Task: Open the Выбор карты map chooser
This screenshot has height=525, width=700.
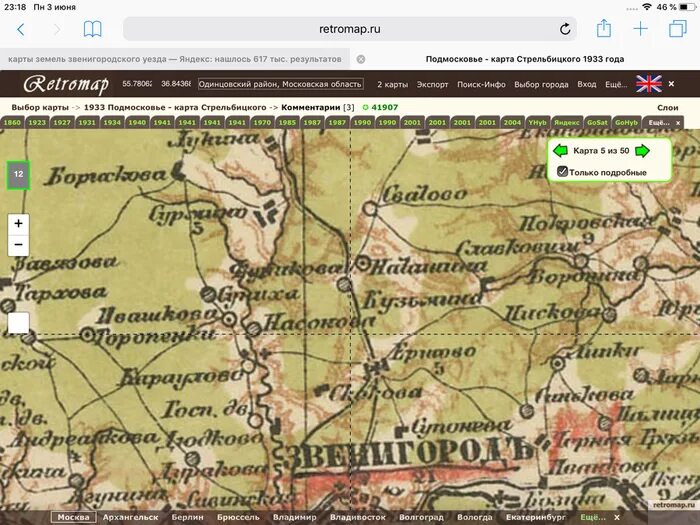Action: (x=40, y=108)
